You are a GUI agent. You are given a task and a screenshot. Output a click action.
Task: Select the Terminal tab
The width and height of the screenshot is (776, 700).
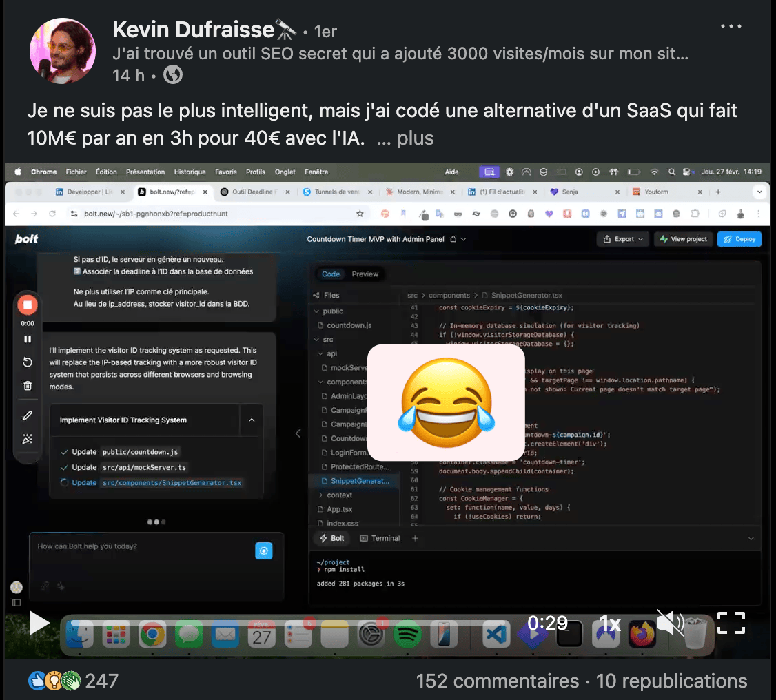pos(380,538)
